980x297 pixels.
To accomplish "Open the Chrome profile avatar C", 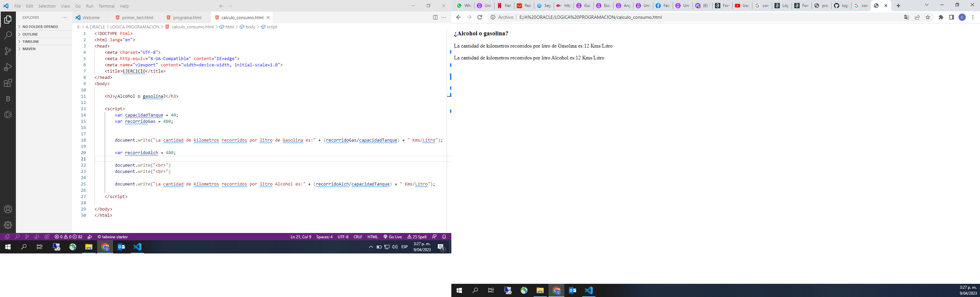I will coord(962,17).
